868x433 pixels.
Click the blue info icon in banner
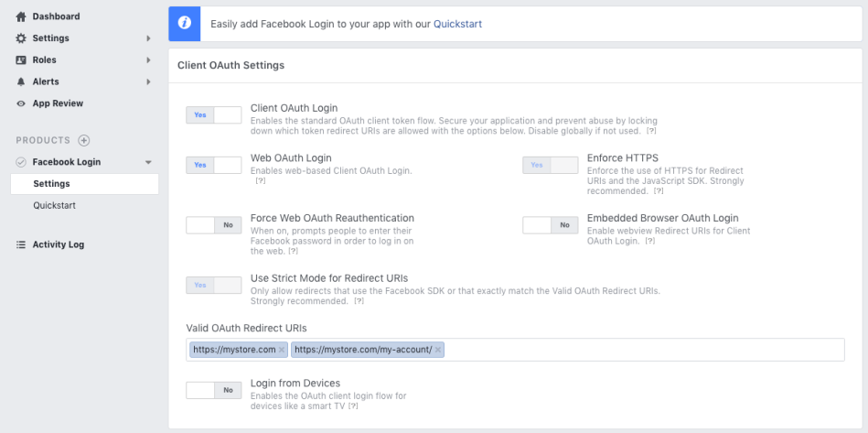185,24
